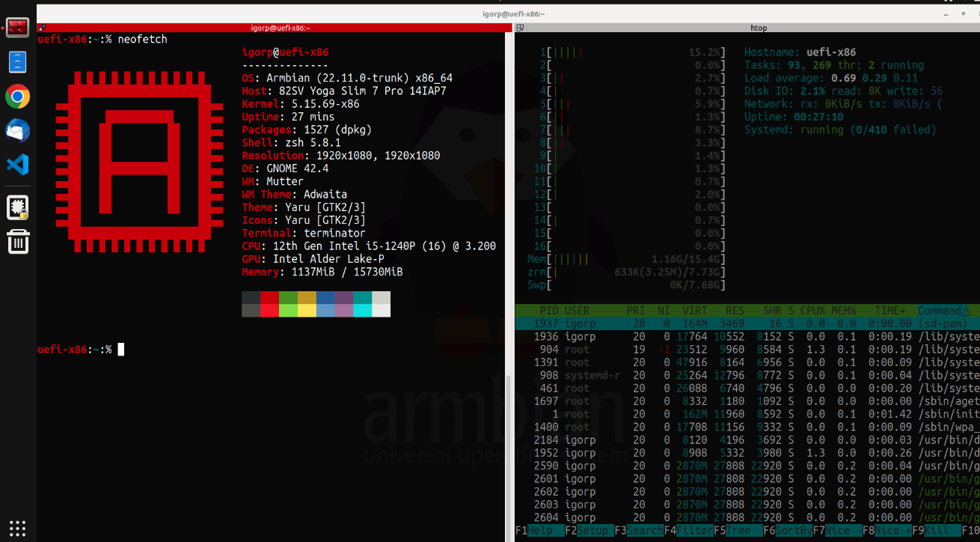The width and height of the screenshot is (980, 542).
Task: Sort htop by CPU% column header
Action: pyautogui.click(x=812, y=311)
